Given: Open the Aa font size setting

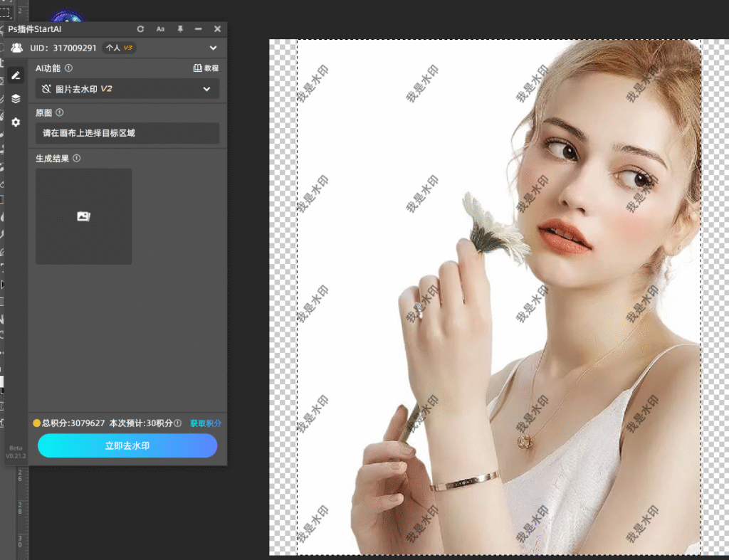Looking at the screenshot, I should pos(160,29).
